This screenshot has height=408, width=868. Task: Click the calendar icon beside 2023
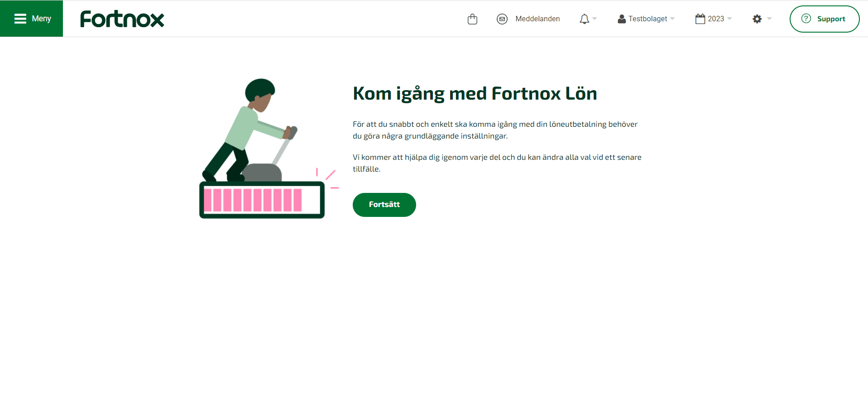700,19
